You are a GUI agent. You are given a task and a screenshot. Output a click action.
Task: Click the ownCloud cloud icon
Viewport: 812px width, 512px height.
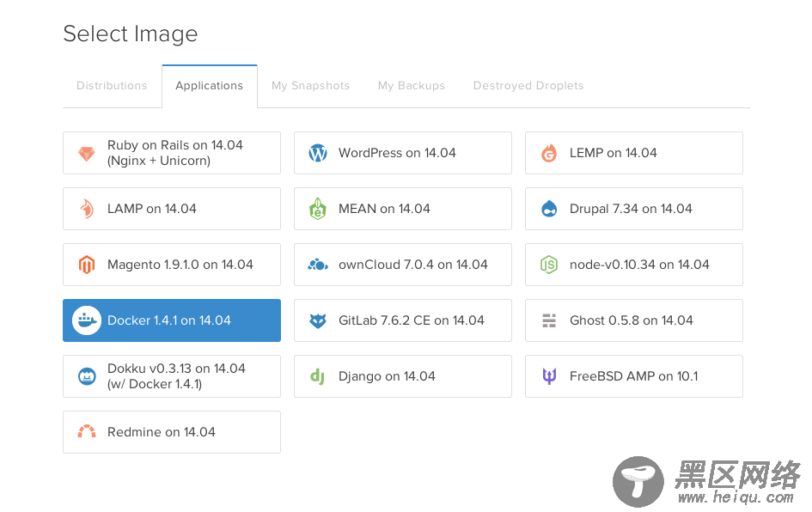coord(317,265)
